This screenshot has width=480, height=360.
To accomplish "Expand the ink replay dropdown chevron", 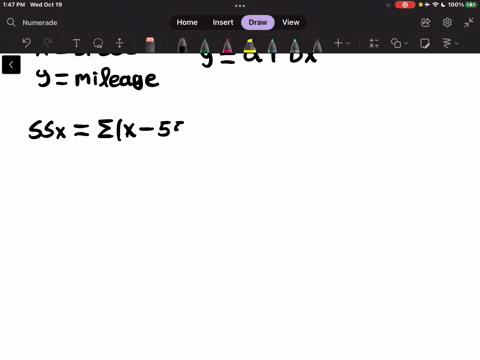I will point(457,43).
